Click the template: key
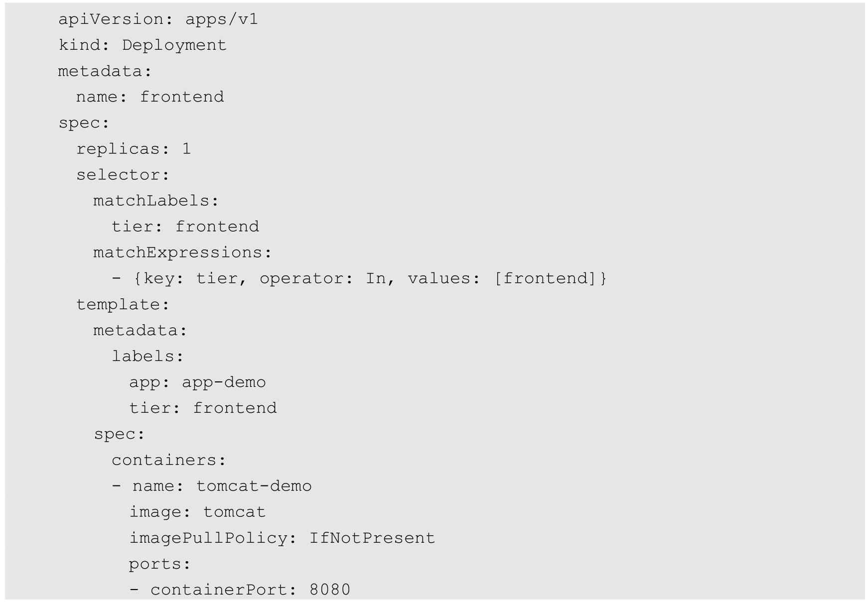Image resolution: width=868 pixels, height=604 pixels. [123, 304]
